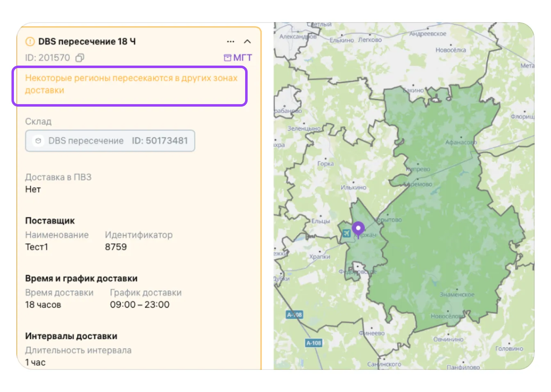Click the supplier identifier 8759
The width and height of the screenshot is (551, 392).
(116, 247)
